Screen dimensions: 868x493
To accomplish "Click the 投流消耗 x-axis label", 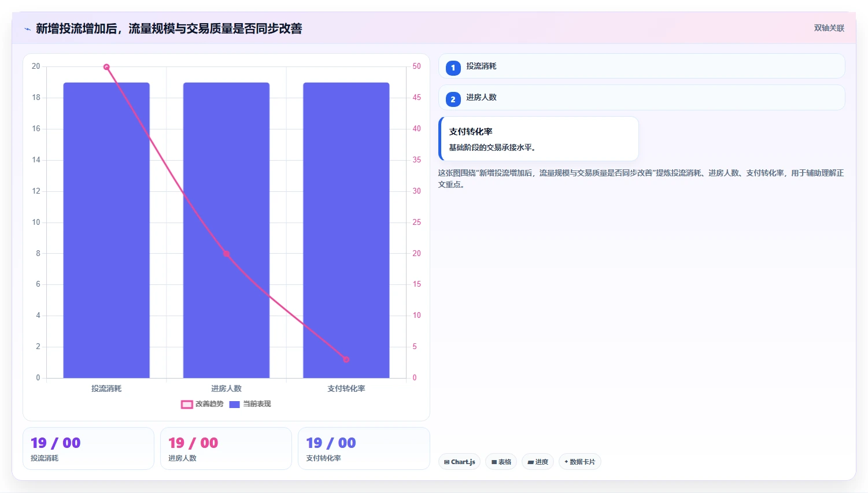I will pyautogui.click(x=106, y=389).
